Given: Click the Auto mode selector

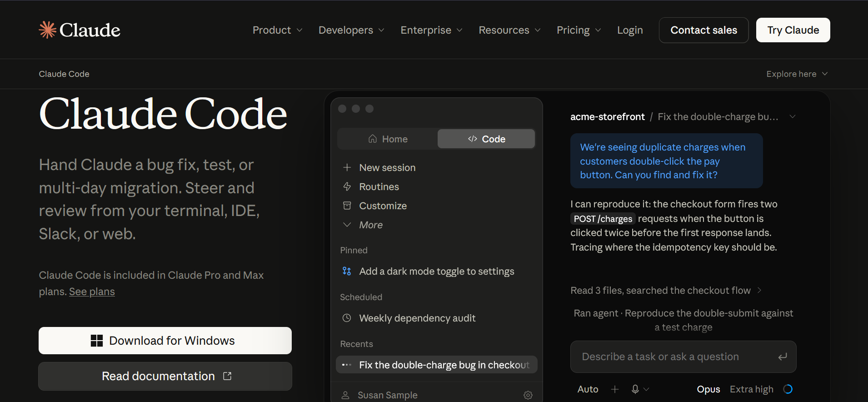Looking at the screenshot, I should click(x=588, y=389).
